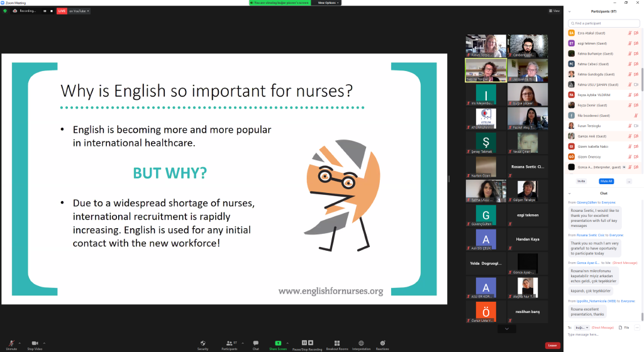This screenshot has height=352, width=644.
Task: Open the View layout menu
Action: tap(553, 11)
